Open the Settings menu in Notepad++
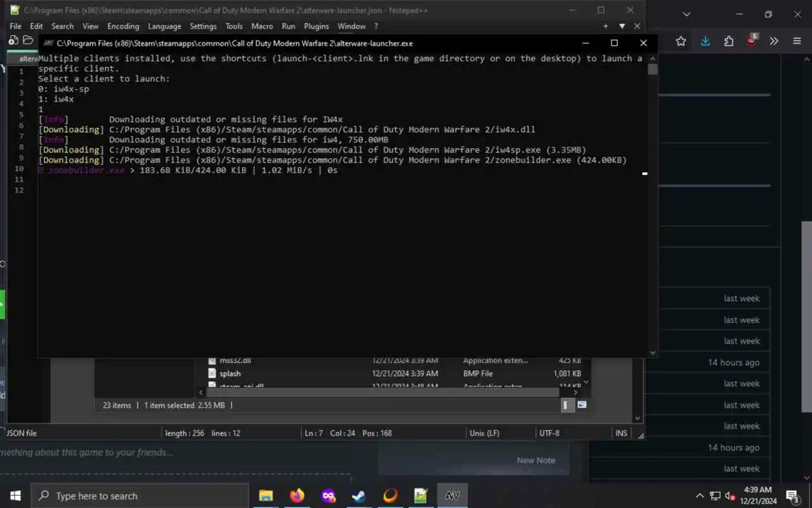The width and height of the screenshot is (812, 508). 203,26
